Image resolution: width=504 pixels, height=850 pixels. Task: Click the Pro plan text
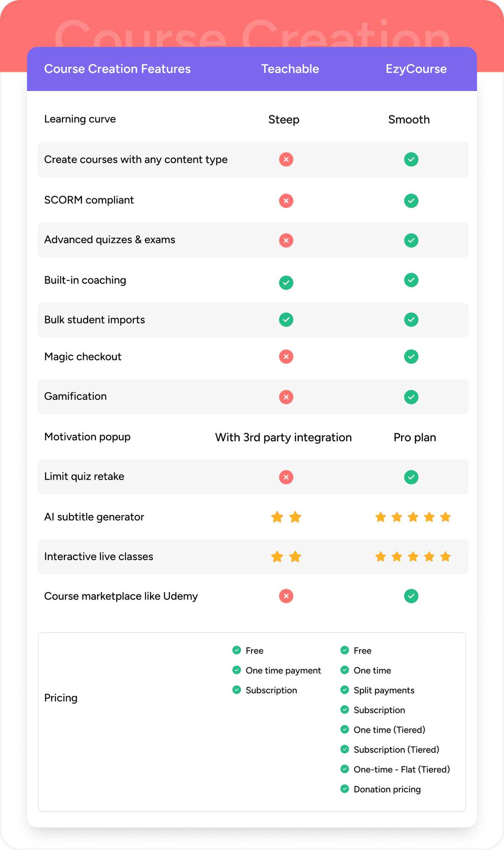[x=415, y=437]
